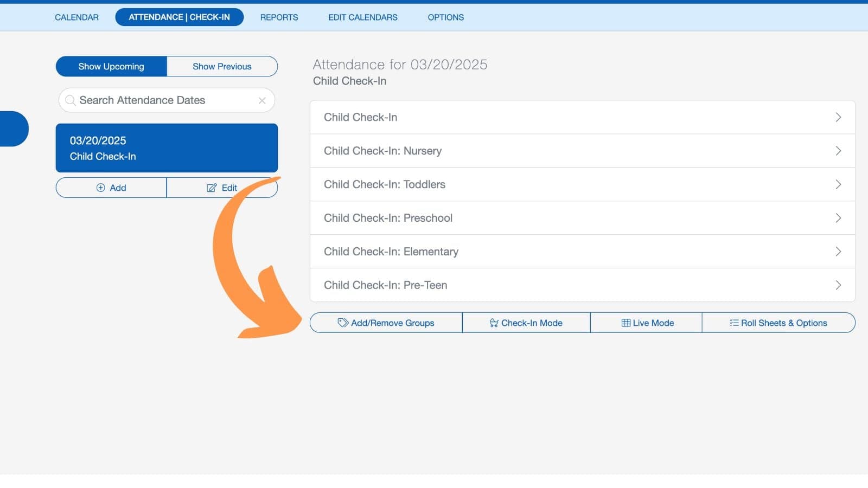Screen dimensions: 868x488
Task: Click the grid icon on Live Mode
Action: [626, 323]
